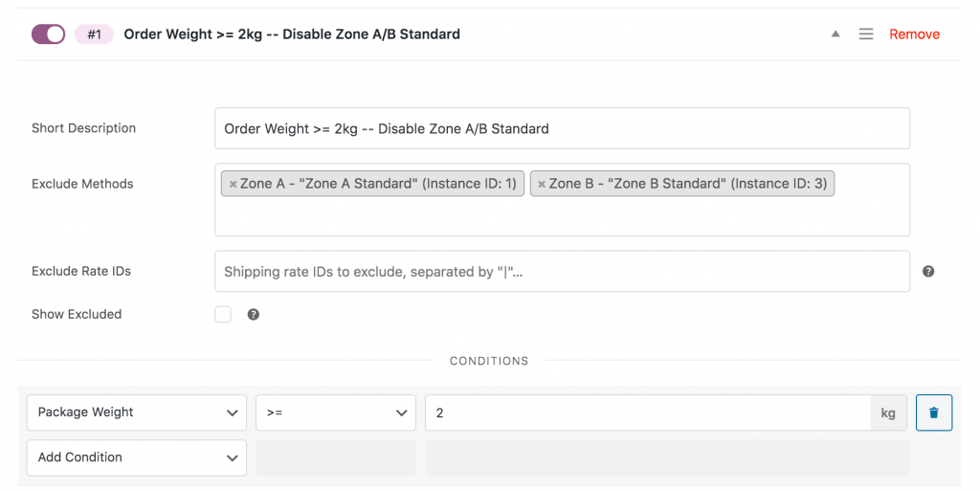Focus the Short Description text field
The height and width of the screenshot is (491, 980).
point(562,128)
